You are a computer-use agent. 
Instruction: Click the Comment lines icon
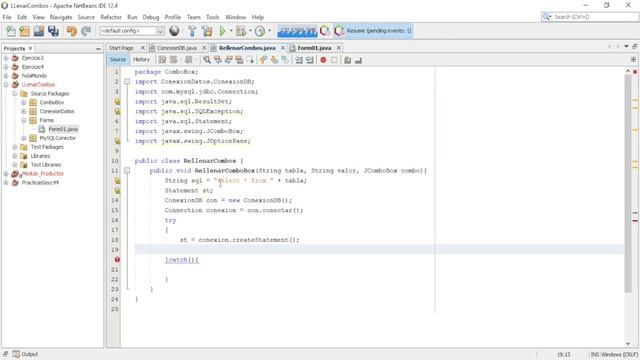coord(347,60)
